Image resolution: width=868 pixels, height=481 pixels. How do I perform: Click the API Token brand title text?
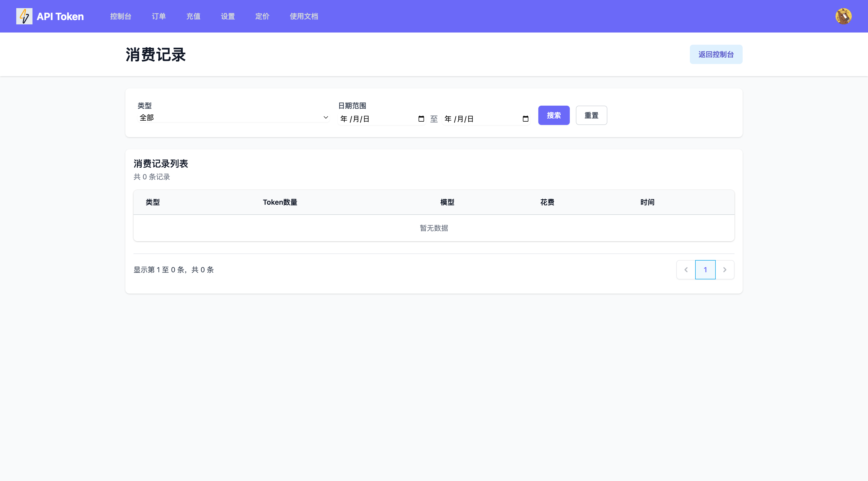(x=60, y=16)
